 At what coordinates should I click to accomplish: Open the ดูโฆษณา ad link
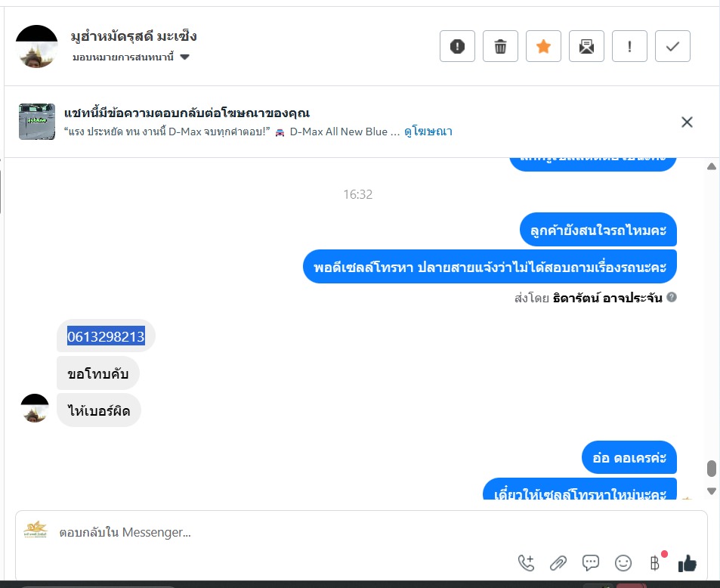(x=428, y=132)
